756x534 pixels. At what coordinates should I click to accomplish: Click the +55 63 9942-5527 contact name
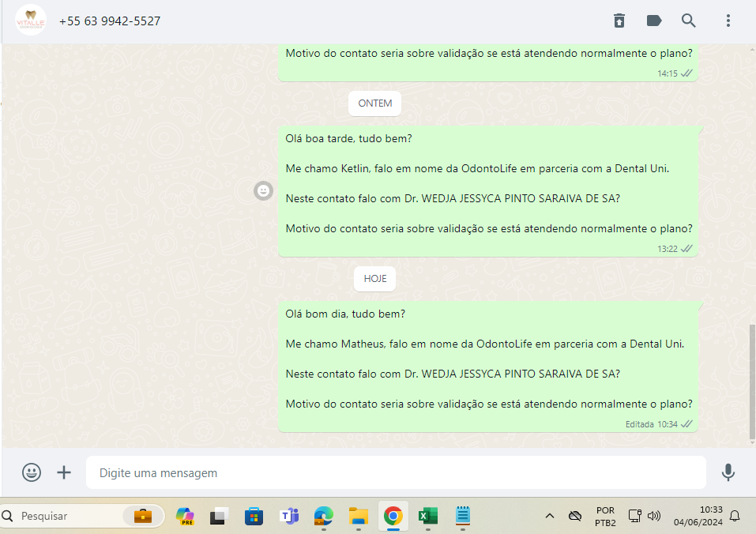point(110,21)
